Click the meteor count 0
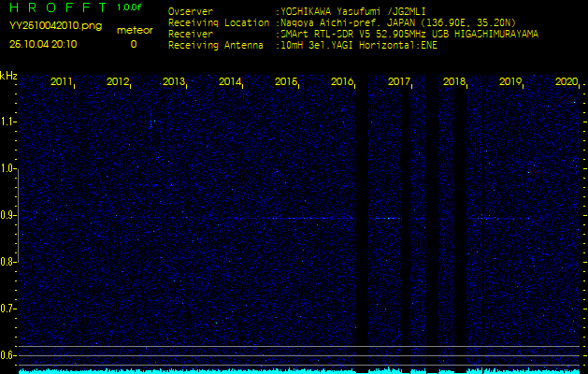 pyautogui.click(x=134, y=44)
